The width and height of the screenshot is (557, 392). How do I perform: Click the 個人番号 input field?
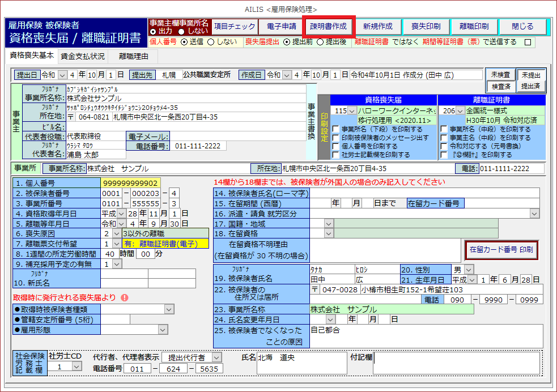pos(130,182)
